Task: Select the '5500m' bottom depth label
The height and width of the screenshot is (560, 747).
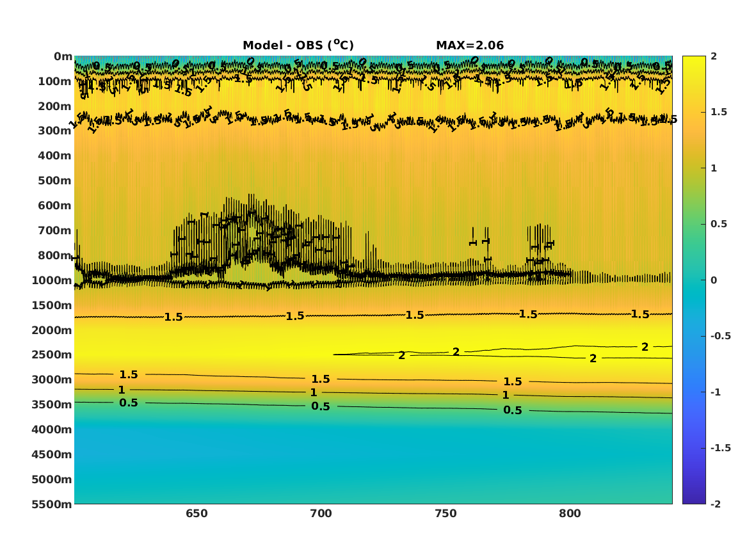Action: point(52,504)
